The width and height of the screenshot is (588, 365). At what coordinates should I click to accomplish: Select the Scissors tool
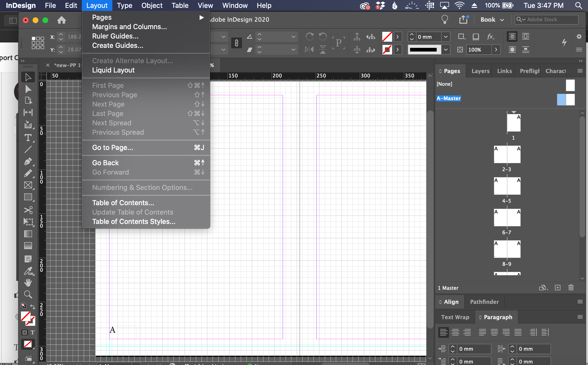28,210
